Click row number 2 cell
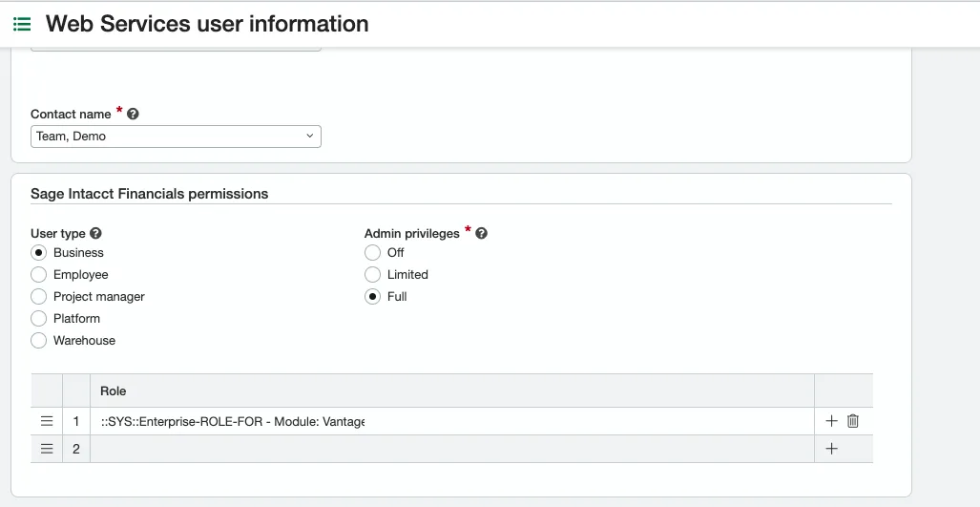The width and height of the screenshot is (980, 507). point(76,449)
